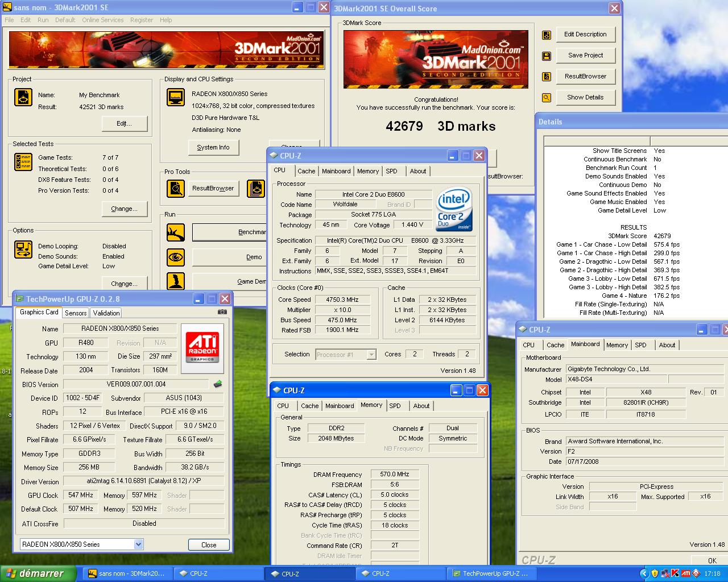The image size is (728, 582).
Task: Open Mainboard tab in top CPU-Z window
Action: tap(336, 171)
